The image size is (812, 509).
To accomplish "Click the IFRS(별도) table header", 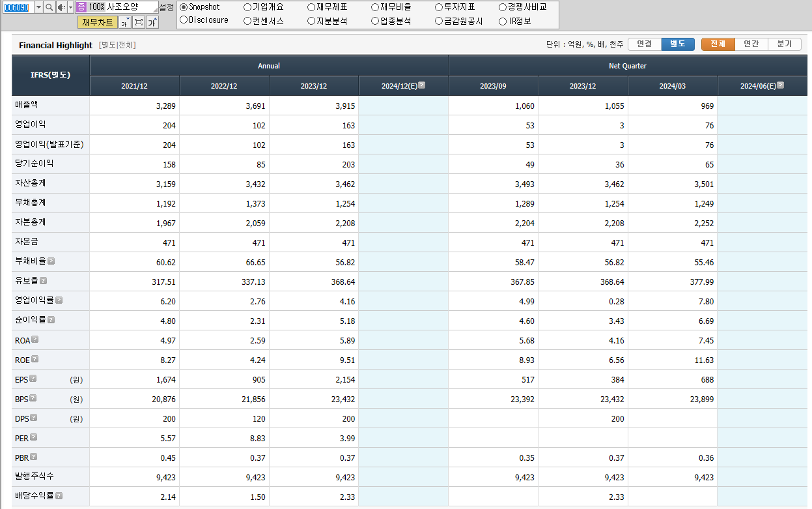I will [x=50, y=75].
